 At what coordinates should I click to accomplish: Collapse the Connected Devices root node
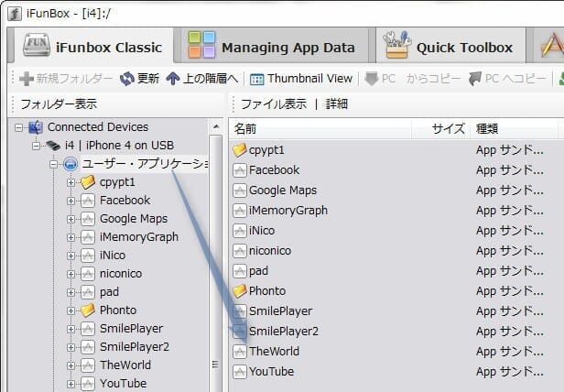(x=19, y=127)
